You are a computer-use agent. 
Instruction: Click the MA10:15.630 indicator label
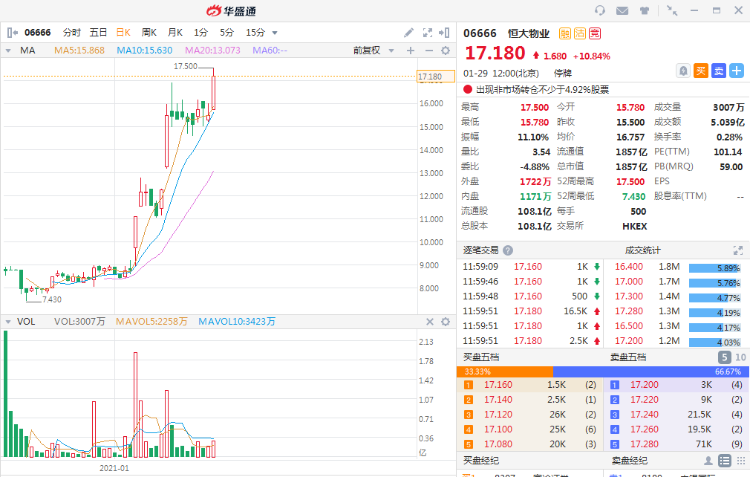(x=144, y=50)
